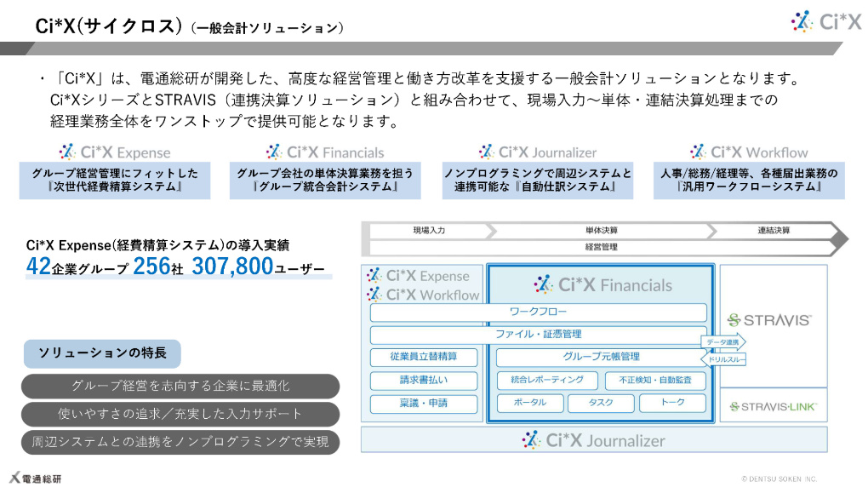
Task: Click the 電通総研 logo at bottom left
Action: (x=36, y=478)
